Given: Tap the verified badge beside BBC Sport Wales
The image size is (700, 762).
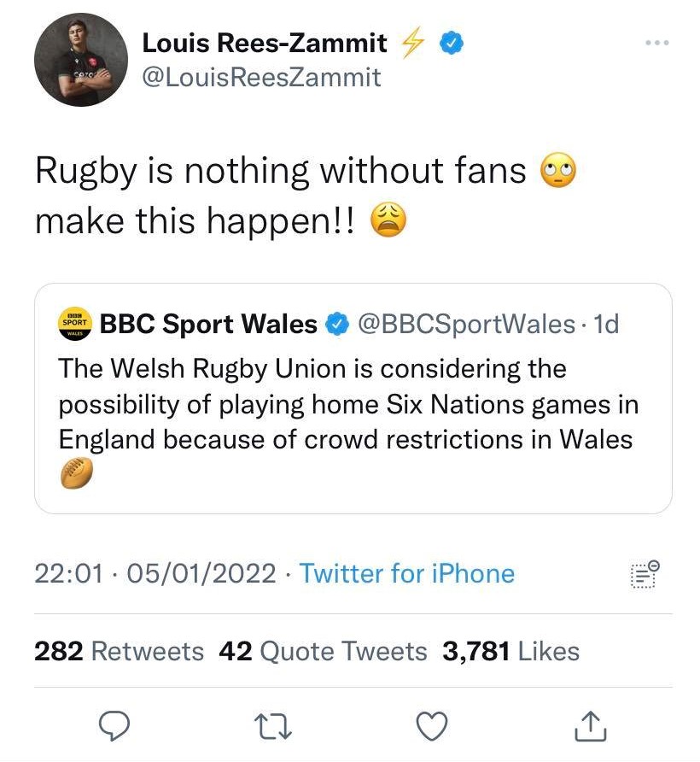Looking at the screenshot, I should coord(337,325).
